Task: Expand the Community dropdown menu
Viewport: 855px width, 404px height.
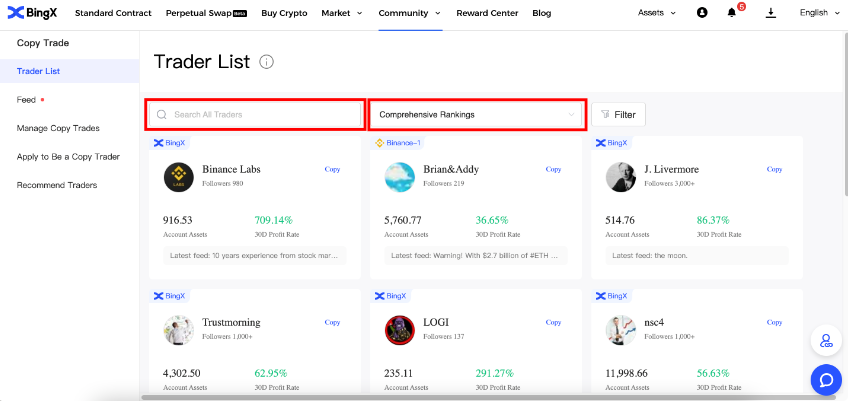Action: click(410, 13)
